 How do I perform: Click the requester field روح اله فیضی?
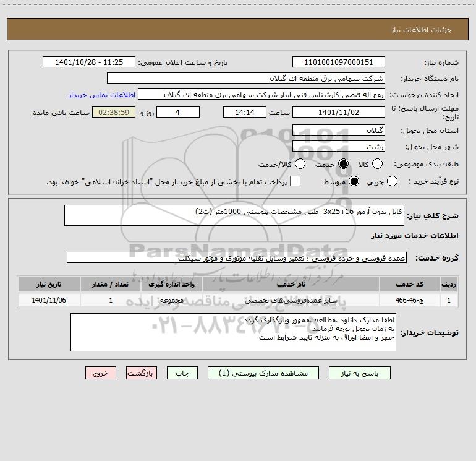(x=261, y=95)
